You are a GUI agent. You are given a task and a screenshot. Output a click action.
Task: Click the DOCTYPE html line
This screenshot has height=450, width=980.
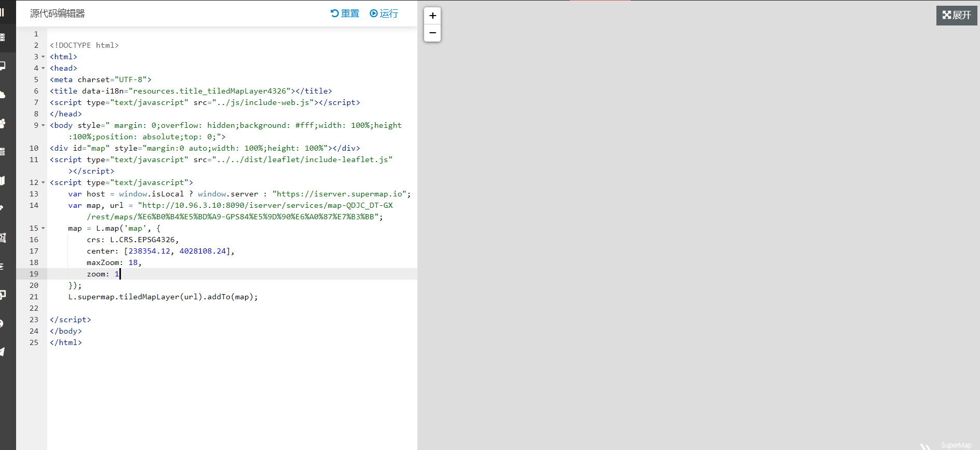coord(84,45)
